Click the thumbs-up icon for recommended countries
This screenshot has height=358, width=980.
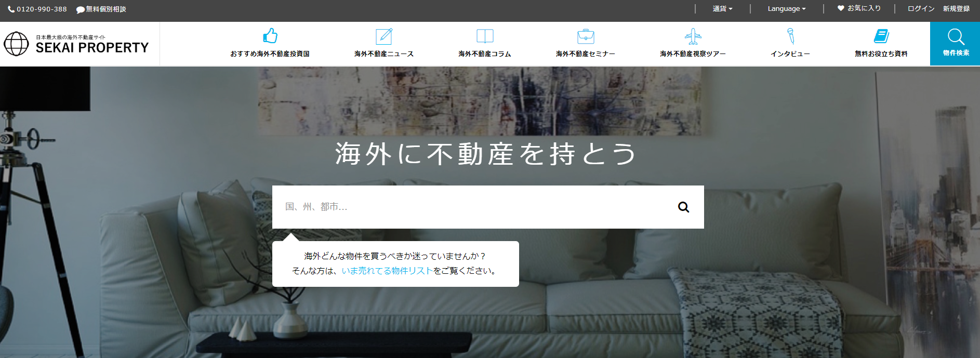tap(270, 36)
